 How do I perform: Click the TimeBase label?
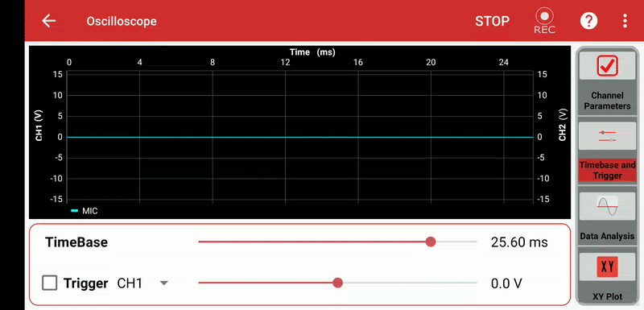coord(76,242)
